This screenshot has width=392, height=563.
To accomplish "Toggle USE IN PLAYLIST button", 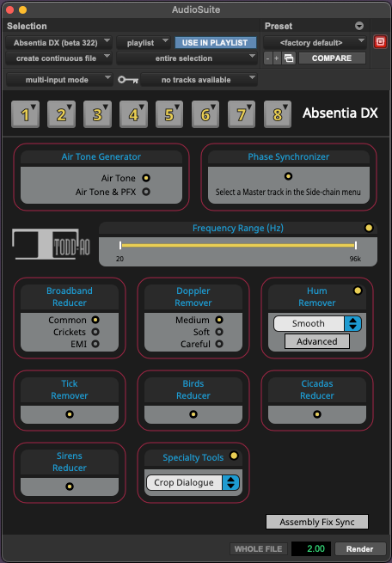I will [216, 42].
